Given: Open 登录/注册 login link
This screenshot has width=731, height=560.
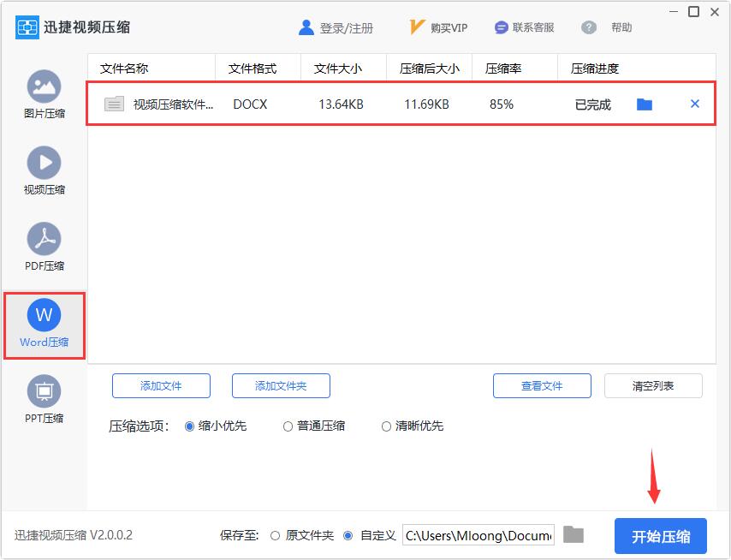Looking at the screenshot, I should click(x=347, y=28).
